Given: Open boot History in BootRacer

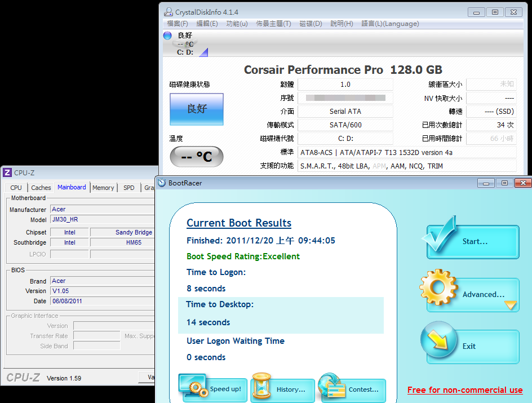Looking at the screenshot, I should [283, 389].
